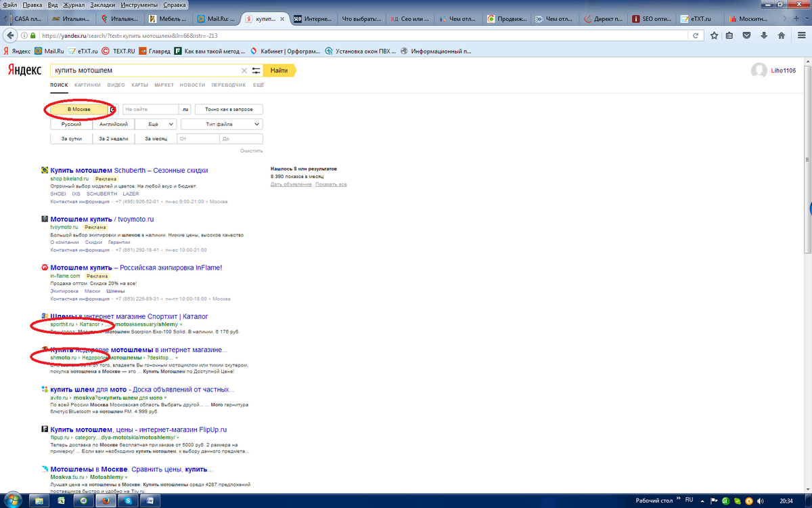
Task: Switch to the 'Маркет' search tab
Action: point(164,85)
